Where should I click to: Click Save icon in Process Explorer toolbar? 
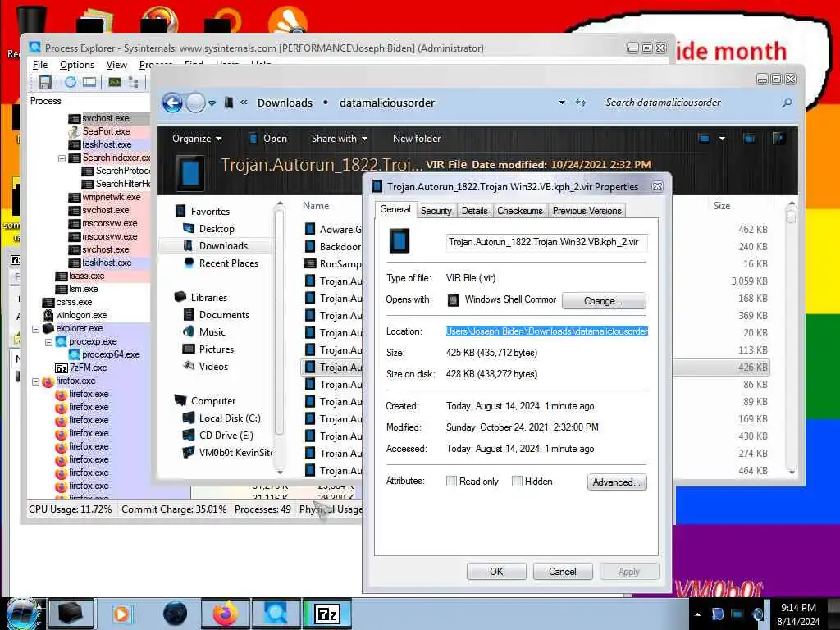pyautogui.click(x=45, y=82)
